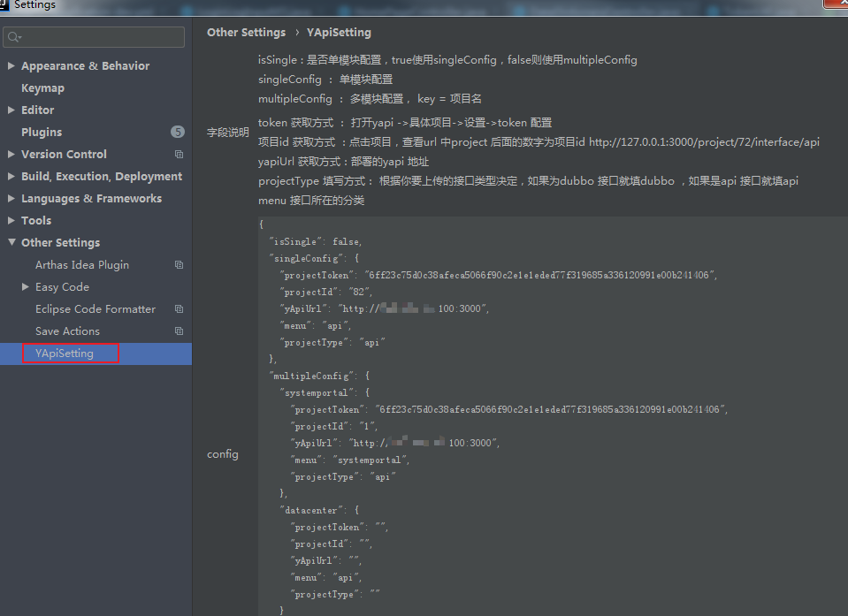Expand Appearance & Behavior node

click(x=11, y=65)
